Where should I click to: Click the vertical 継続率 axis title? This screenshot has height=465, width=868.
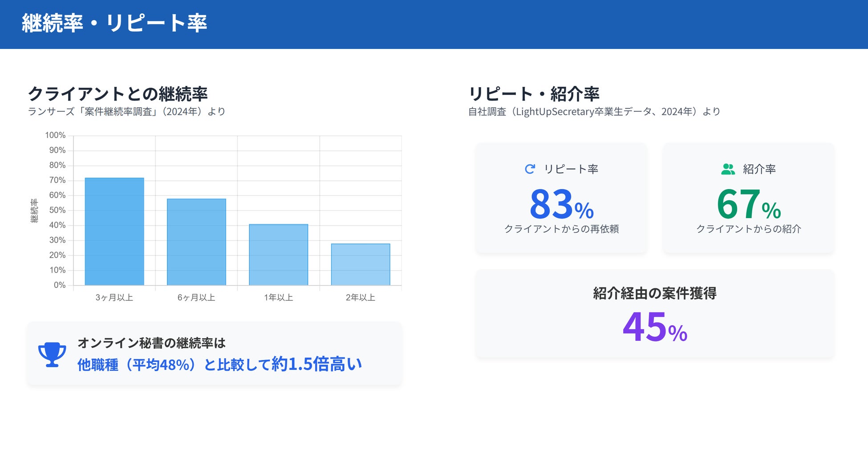point(34,210)
